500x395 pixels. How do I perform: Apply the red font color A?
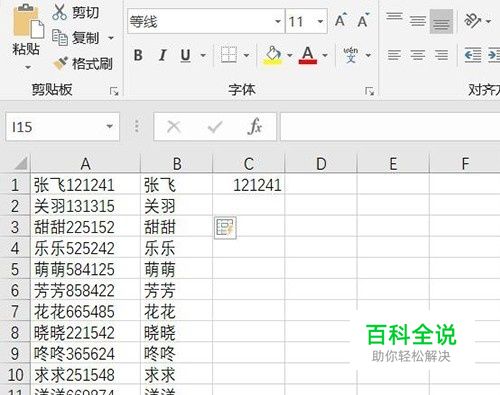308,55
